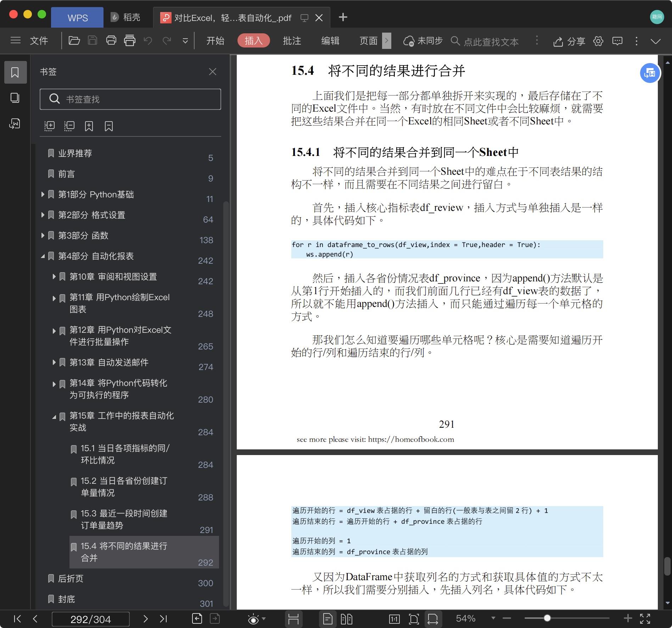Click the previous view icon
Screen dimensions: 672x628
coord(197,619)
